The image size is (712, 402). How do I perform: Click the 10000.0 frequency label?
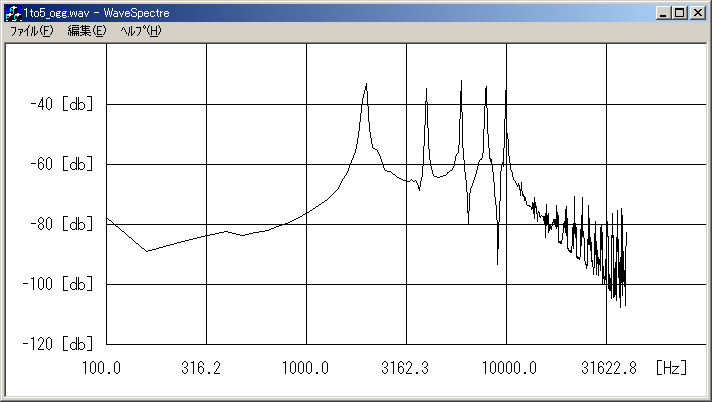point(509,367)
